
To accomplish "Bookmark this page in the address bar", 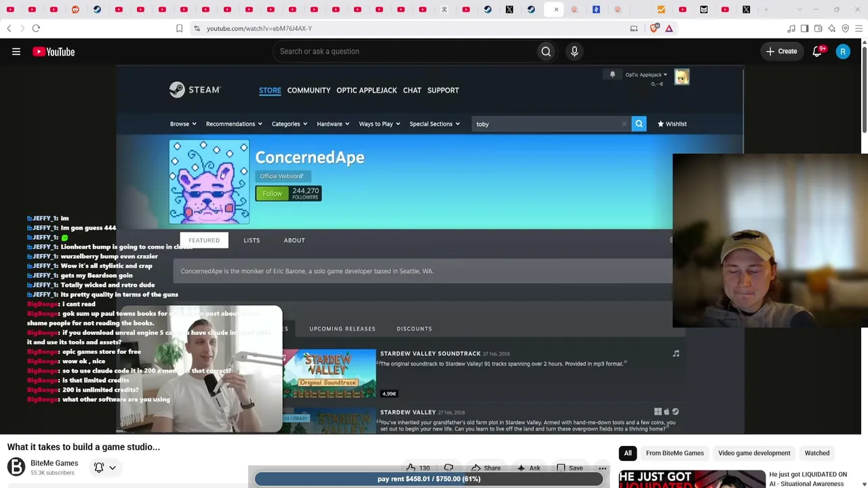I will click(x=179, y=28).
